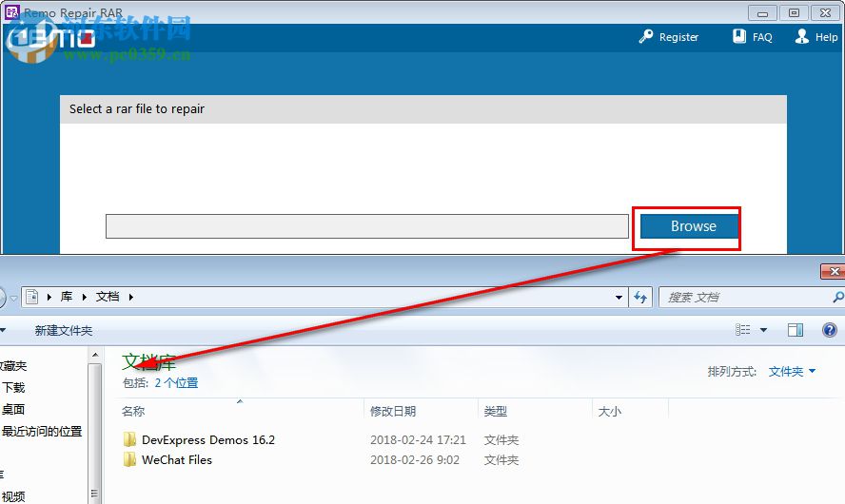This screenshot has width=845, height=504.
Task: Click the Help person icon
Action: (802, 36)
